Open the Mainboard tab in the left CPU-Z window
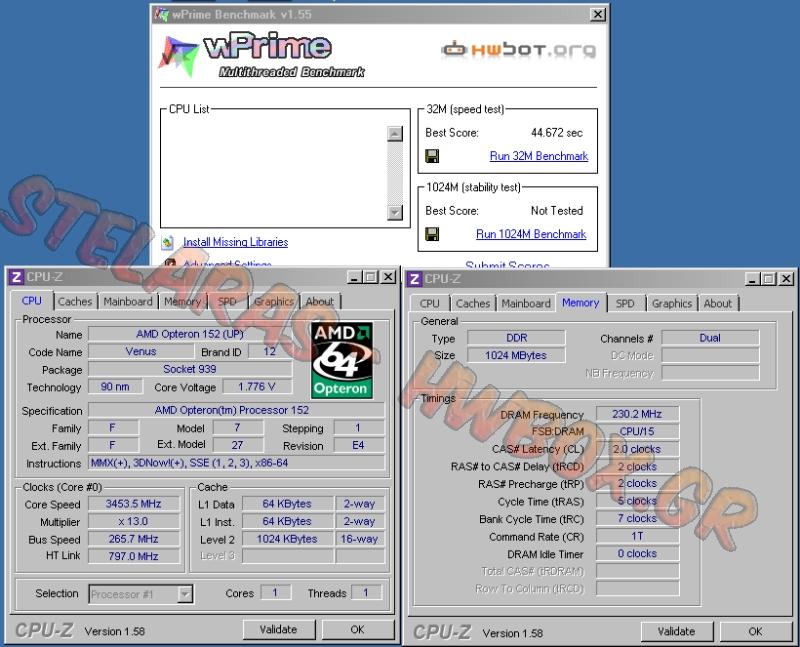Image resolution: width=800 pixels, height=647 pixels. point(128,302)
